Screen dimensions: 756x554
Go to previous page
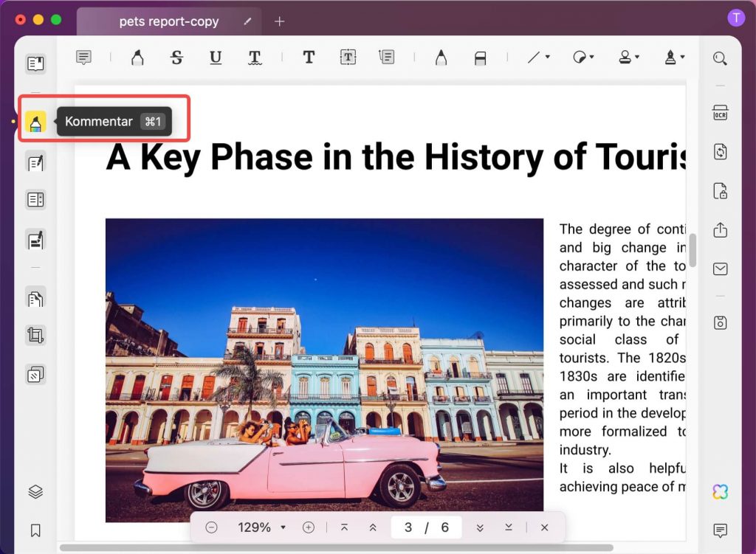point(373,527)
